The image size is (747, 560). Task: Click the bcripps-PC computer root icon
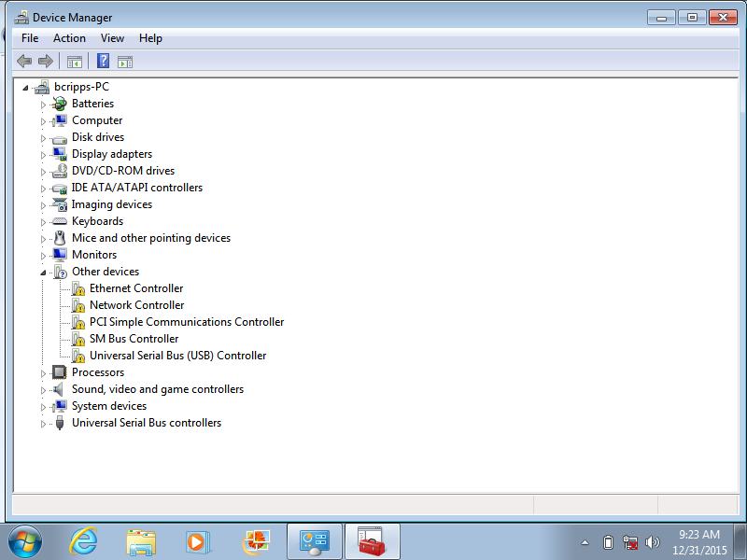pos(42,87)
